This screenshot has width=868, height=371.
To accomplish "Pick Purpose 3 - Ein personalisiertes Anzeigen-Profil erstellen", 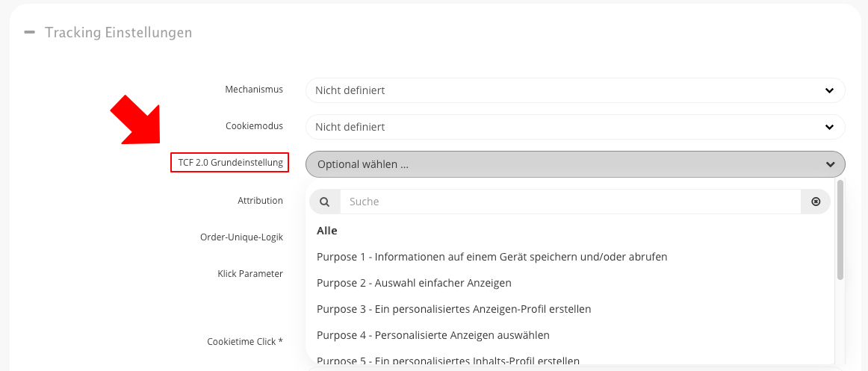I will pyautogui.click(x=453, y=309).
